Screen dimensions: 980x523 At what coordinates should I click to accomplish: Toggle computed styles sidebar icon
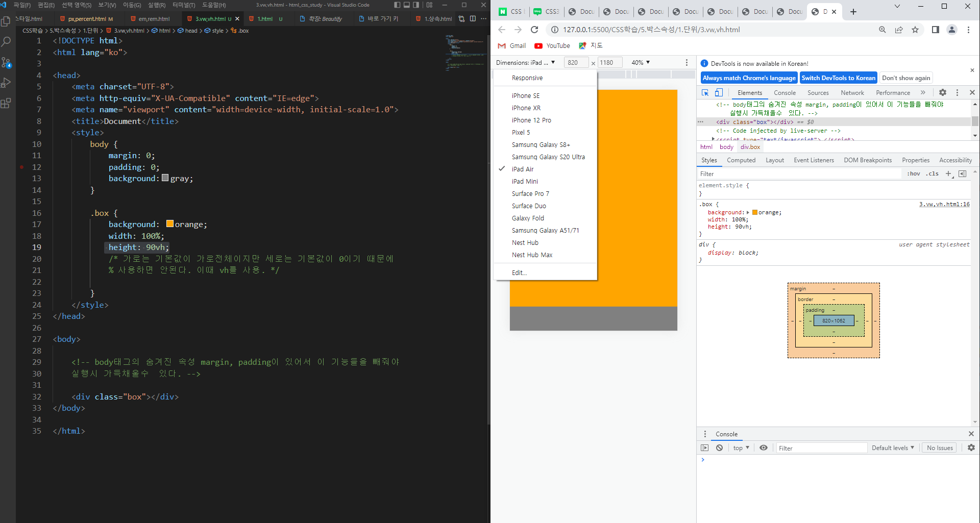962,173
